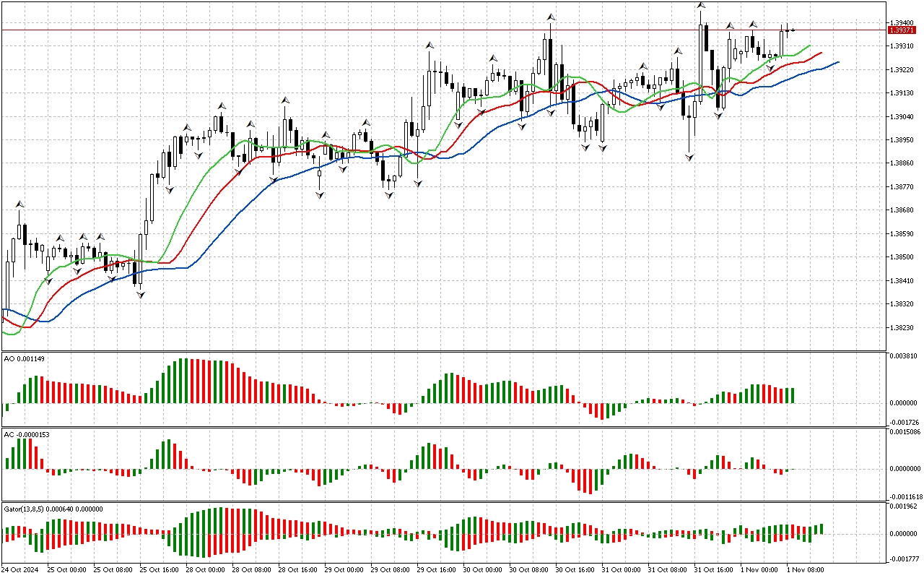Select the zero level label on the Gator scale

pyautogui.click(x=903, y=534)
